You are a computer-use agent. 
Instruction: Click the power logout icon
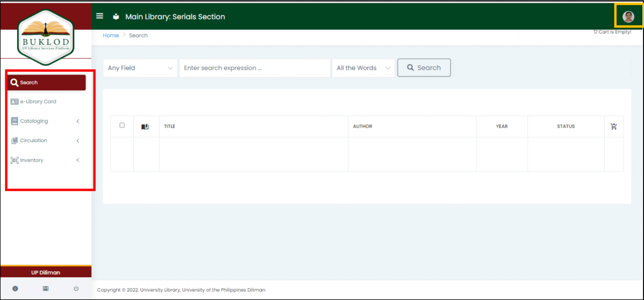coord(76,288)
